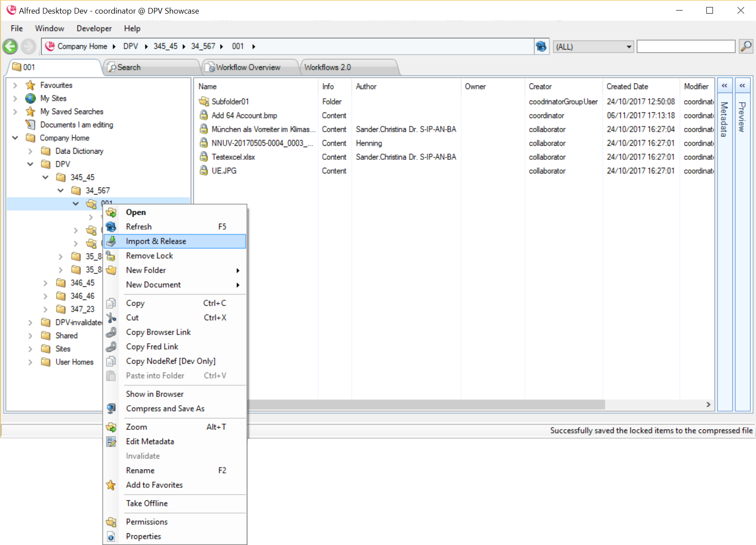The width and height of the screenshot is (756, 545).
Task: Click the refresh globe icon beside breadcrumb
Action: point(541,46)
